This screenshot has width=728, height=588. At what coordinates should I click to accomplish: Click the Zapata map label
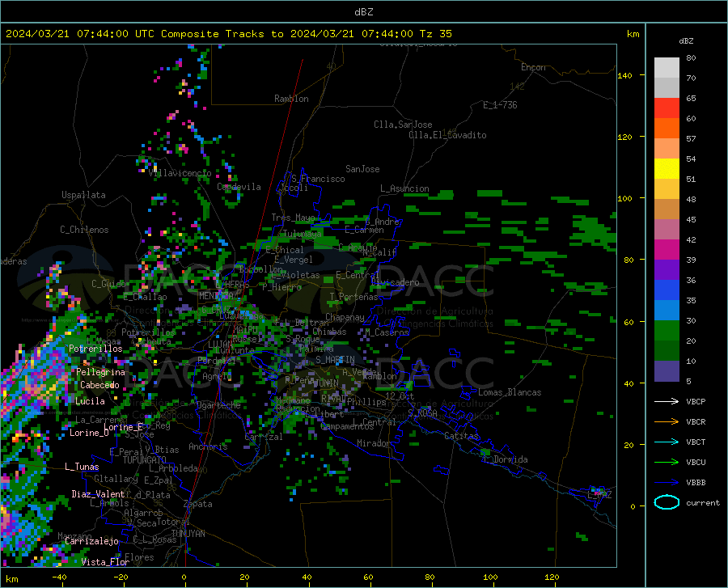pos(198,504)
